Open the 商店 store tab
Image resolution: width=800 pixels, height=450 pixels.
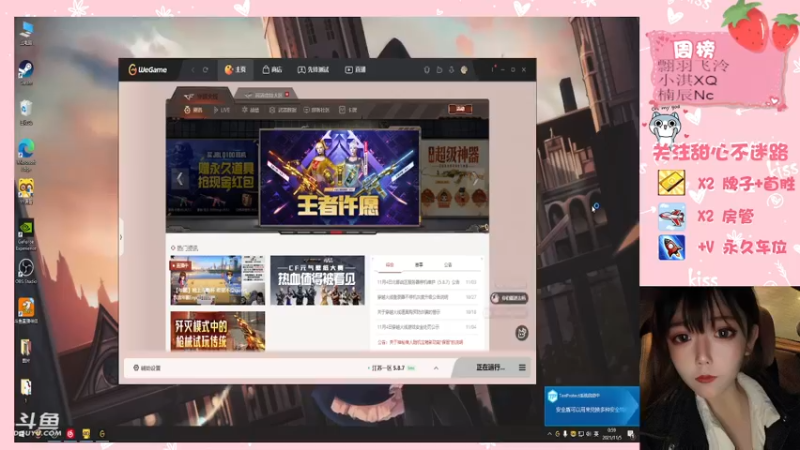coord(272,70)
